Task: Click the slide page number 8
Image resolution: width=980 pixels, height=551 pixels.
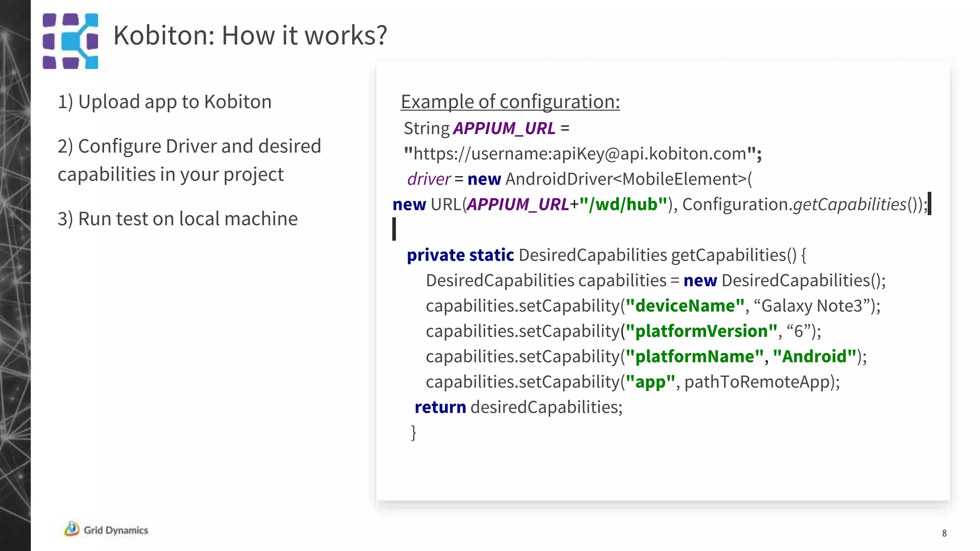Action: [944, 533]
